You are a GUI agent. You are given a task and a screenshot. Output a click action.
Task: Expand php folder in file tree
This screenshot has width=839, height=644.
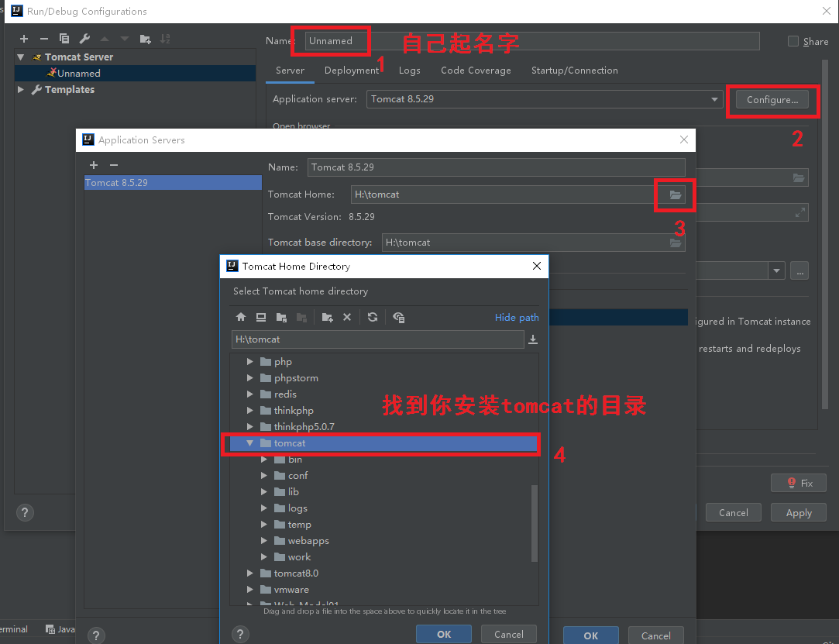point(250,362)
